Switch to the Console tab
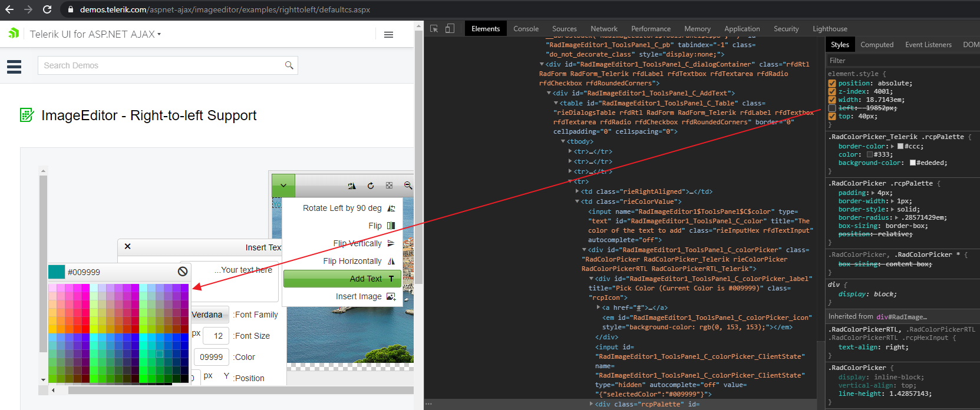This screenshot has height=410, width=980. click(x=526, y=28)
